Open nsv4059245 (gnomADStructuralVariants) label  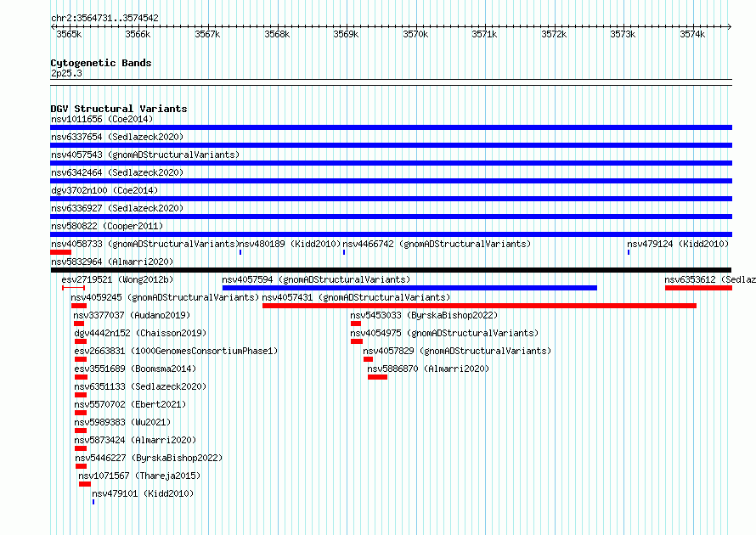coord(165,297)
